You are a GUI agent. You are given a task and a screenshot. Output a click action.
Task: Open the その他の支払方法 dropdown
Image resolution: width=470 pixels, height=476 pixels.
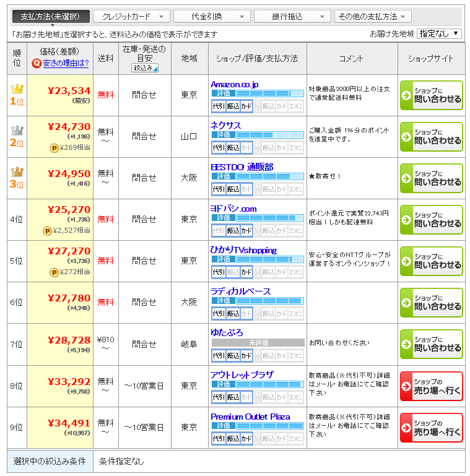click(x=373, y=16)
